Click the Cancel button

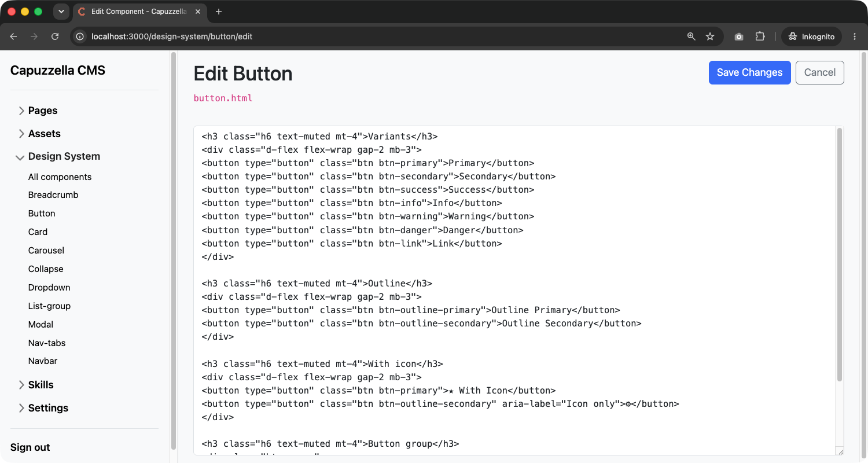tap(820, 72)
